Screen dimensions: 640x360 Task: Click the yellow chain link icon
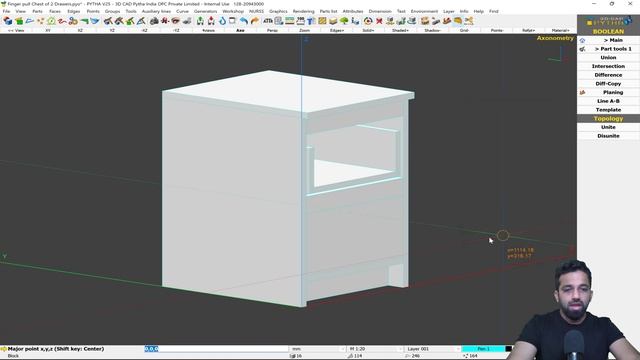click(x=73, y=21)
